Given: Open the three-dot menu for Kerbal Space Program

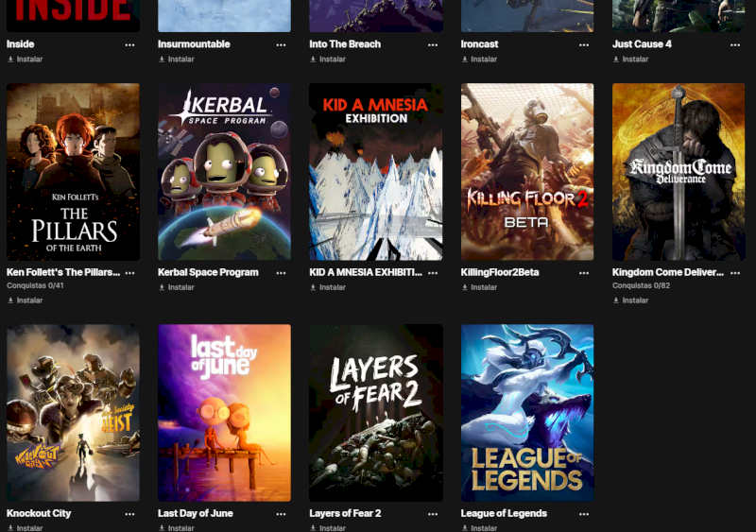Looking at the screenshot, I should point(281,272).
